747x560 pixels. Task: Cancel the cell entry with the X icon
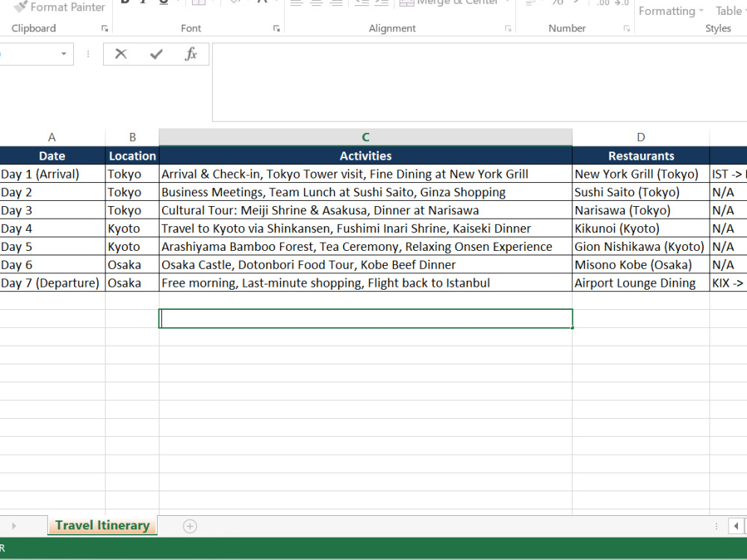(x=121, y=54)
